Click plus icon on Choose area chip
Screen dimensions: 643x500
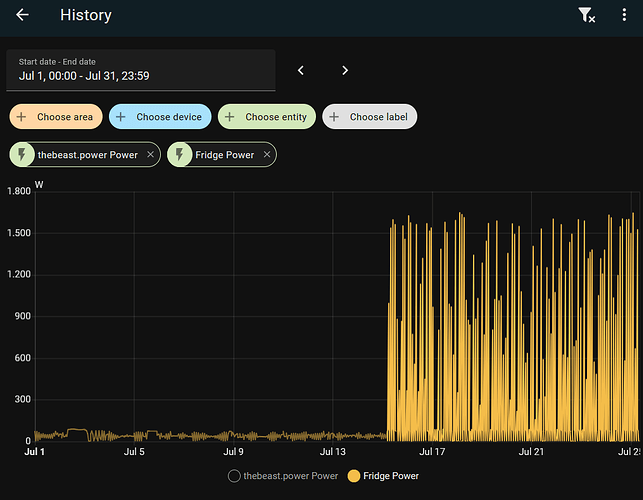pos(21,116)
